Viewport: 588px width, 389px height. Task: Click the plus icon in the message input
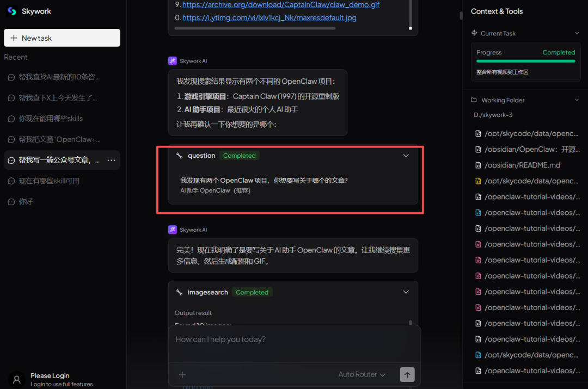[x=182, y=374]
